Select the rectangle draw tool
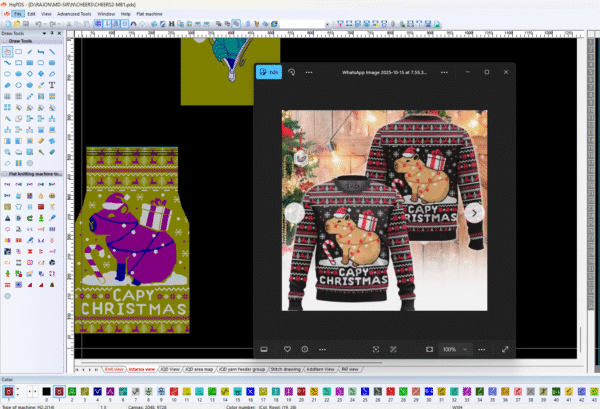The height and width of the screenshot is (409, 600). 20,51
